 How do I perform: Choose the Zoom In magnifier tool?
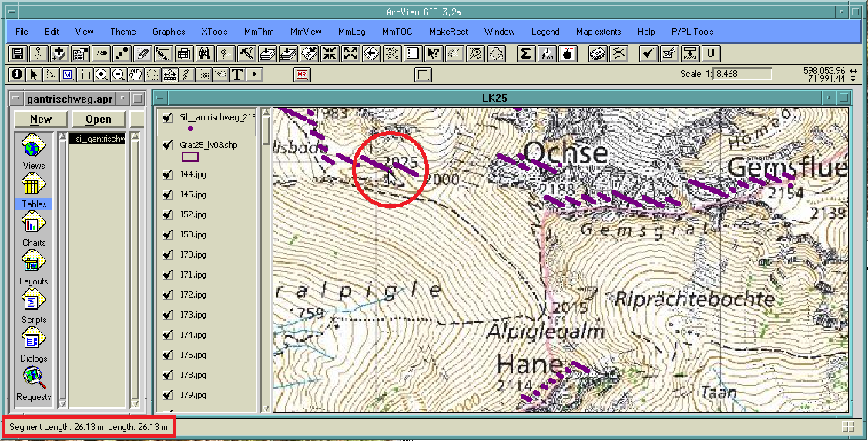[x=102, y=75]
